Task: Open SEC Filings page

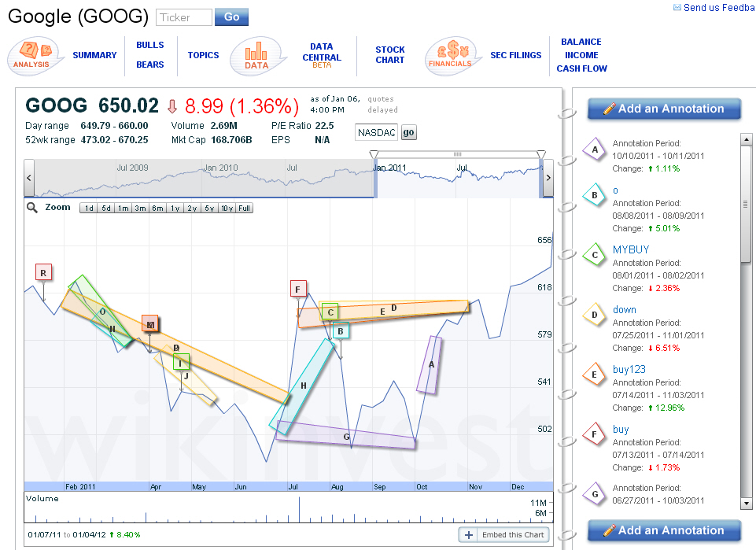Action: [516, 55]
